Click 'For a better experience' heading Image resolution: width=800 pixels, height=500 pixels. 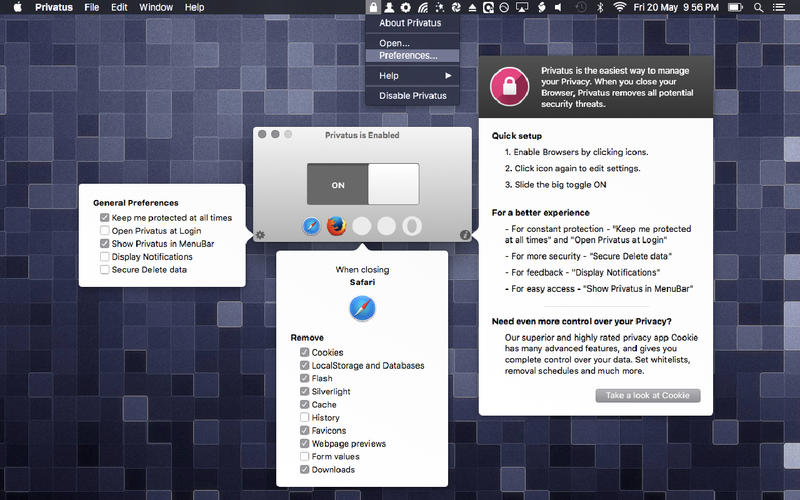click(x=541, y=213)
